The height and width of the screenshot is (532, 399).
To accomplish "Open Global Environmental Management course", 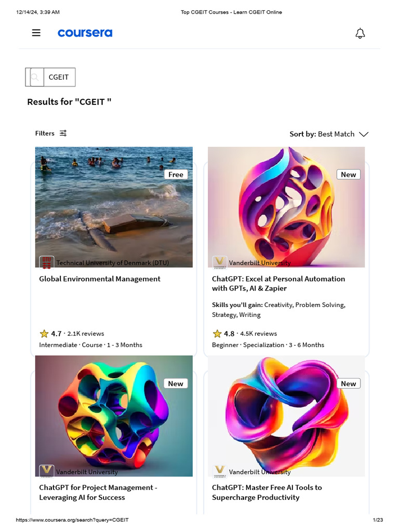I will (x=100, y=279).
